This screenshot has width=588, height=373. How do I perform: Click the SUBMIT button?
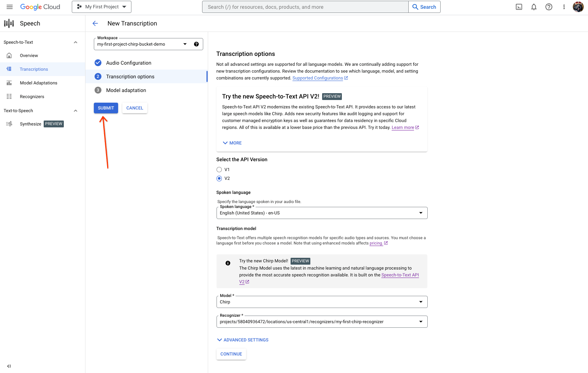[106, 108]
